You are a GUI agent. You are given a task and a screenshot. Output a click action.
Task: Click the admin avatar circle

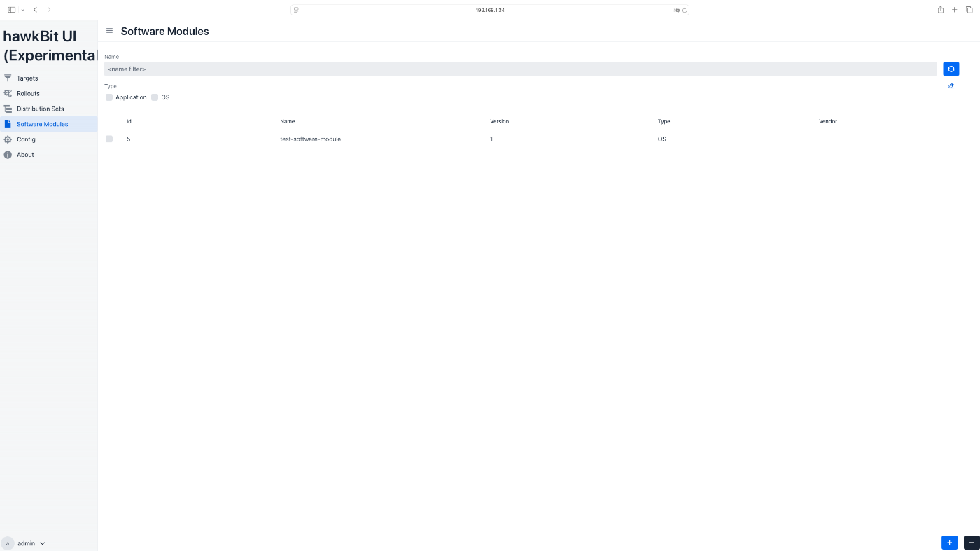click(x=8, y=543)
